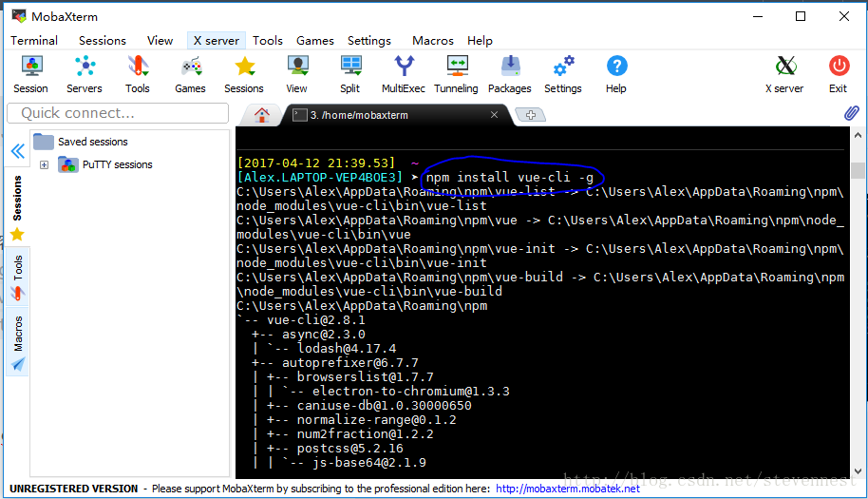Select the Saved sessions folder
The image size is (868, 499).
click(x=81, y=142)
